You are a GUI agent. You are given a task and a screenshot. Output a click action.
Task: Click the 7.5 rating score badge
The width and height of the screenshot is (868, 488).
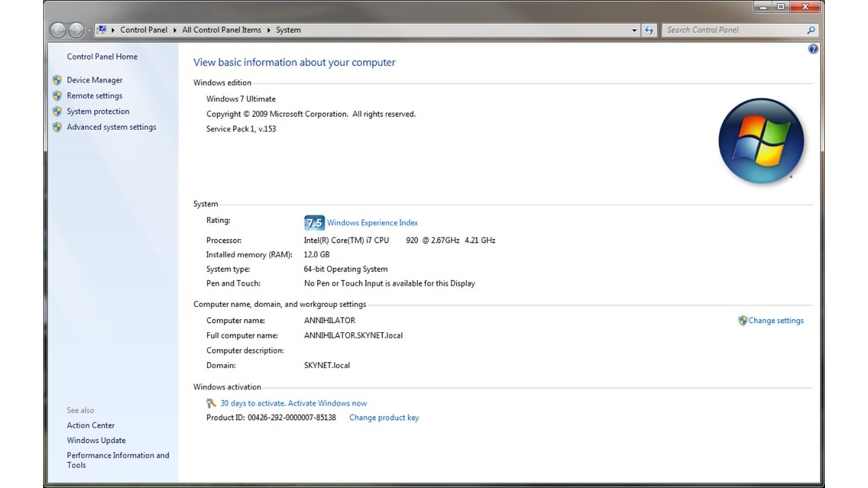[314, 223]
